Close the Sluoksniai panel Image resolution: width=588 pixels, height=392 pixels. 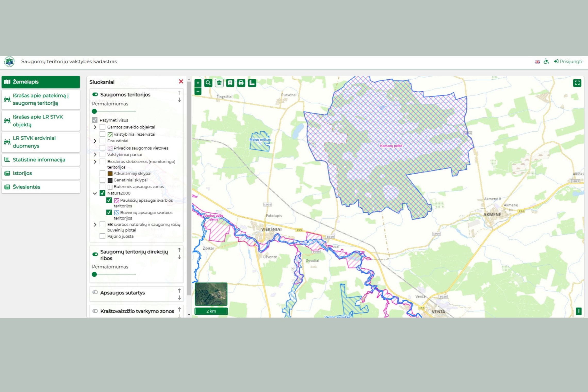181,81
